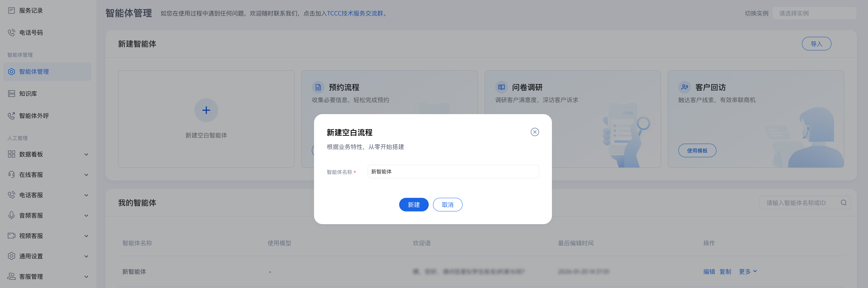Click the search magnifier in agent search box
The image size is (868, 288).
tap(843, 202)
